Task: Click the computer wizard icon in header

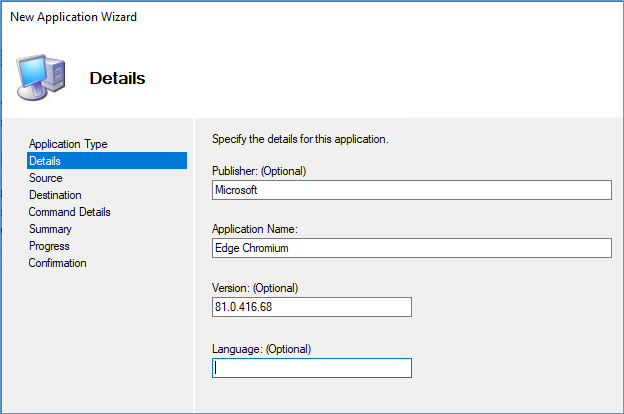Action: pyautogui.click(x=41, y=77)
